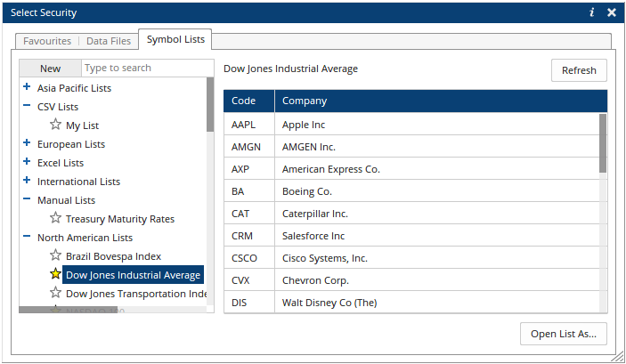Unfavourite Dow Jones Industrial Average star
This screenshot has width=626, height=364.
click(55, 274)
